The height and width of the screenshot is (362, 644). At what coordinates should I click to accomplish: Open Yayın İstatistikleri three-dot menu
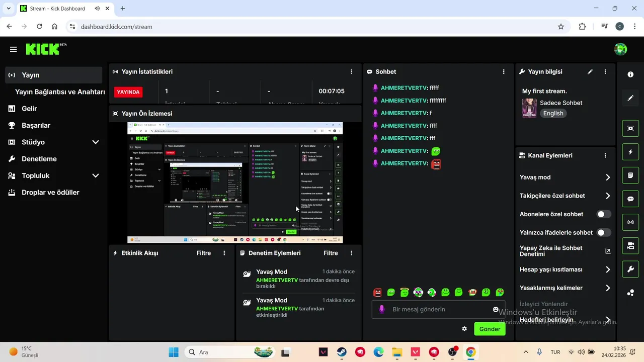click(x=351, y=72)
